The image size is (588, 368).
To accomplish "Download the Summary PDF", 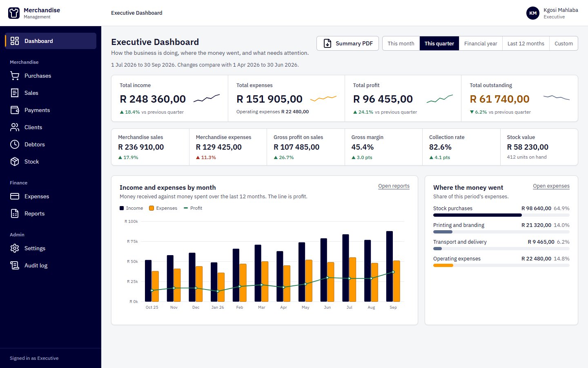I will (x=347, y=43).
